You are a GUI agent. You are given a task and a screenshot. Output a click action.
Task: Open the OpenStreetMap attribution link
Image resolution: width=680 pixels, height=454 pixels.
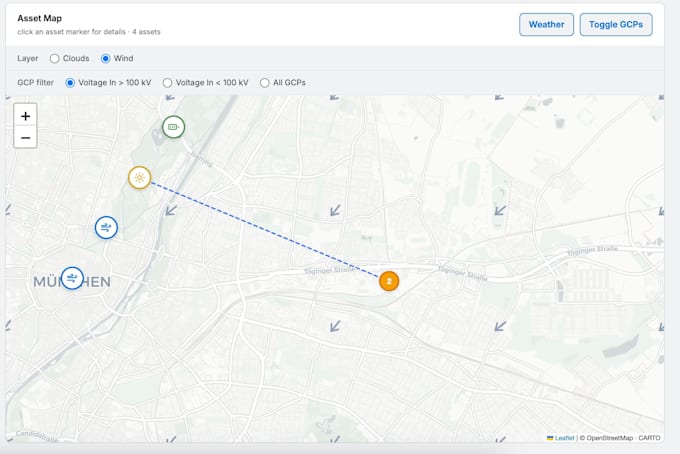(609, 438)
